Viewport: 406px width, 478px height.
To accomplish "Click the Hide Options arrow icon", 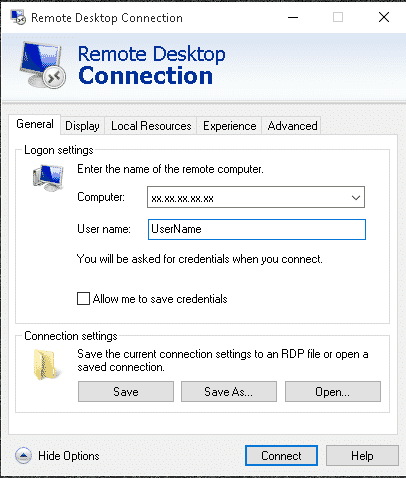I will point(23,455).
